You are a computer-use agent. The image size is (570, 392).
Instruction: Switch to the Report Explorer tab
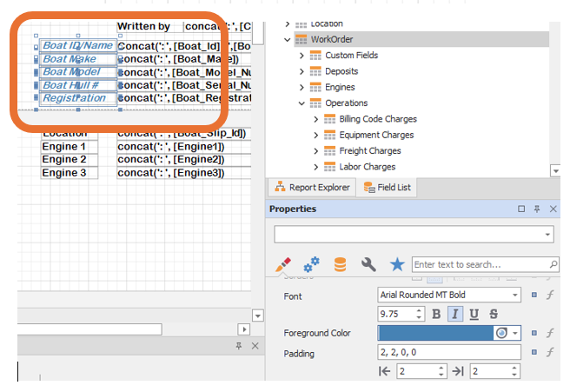pyautogui.click(x=312, y=187)
